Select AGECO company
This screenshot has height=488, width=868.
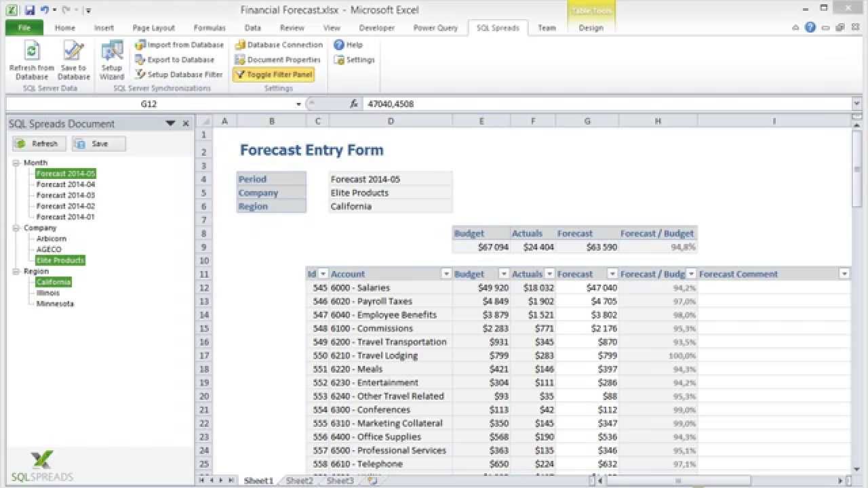(x=49, y=249)
